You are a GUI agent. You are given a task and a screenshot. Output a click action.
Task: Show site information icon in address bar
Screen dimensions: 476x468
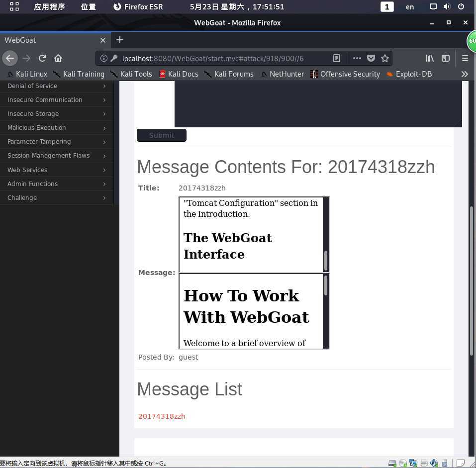click(104, 58)
